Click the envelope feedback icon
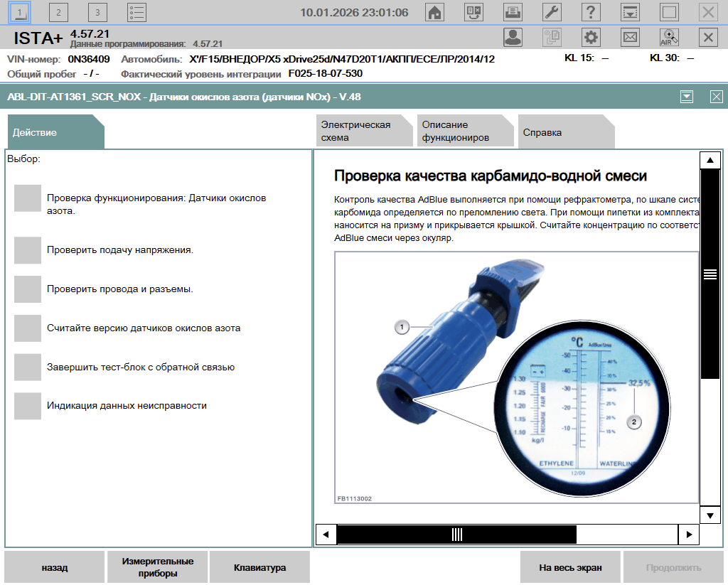The image size is (728, 585). [630, 38]
